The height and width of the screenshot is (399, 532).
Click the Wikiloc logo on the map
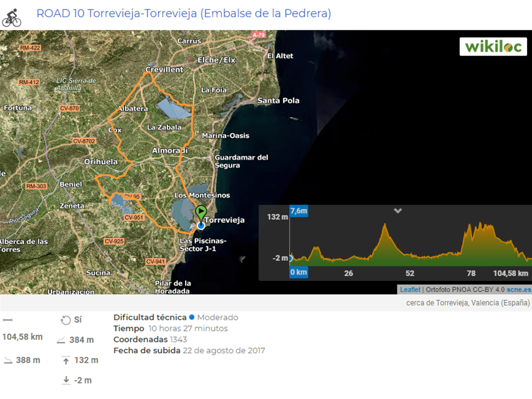[x=493, y=47]
